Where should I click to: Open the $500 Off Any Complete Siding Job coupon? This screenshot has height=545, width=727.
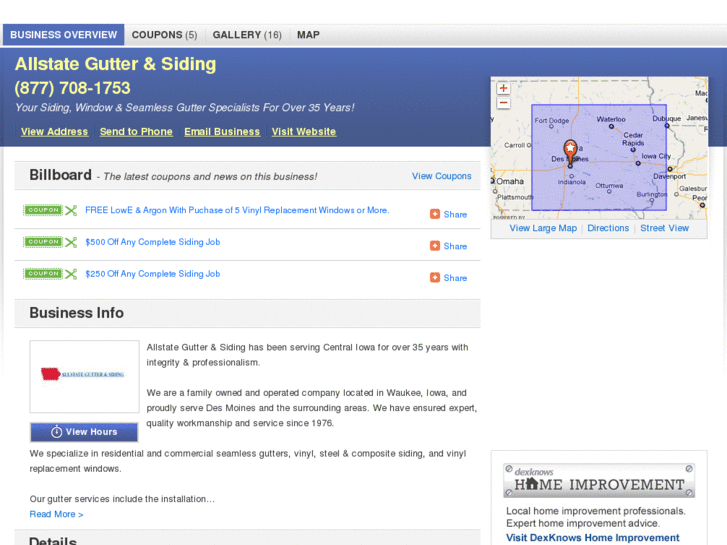(153, 242)
